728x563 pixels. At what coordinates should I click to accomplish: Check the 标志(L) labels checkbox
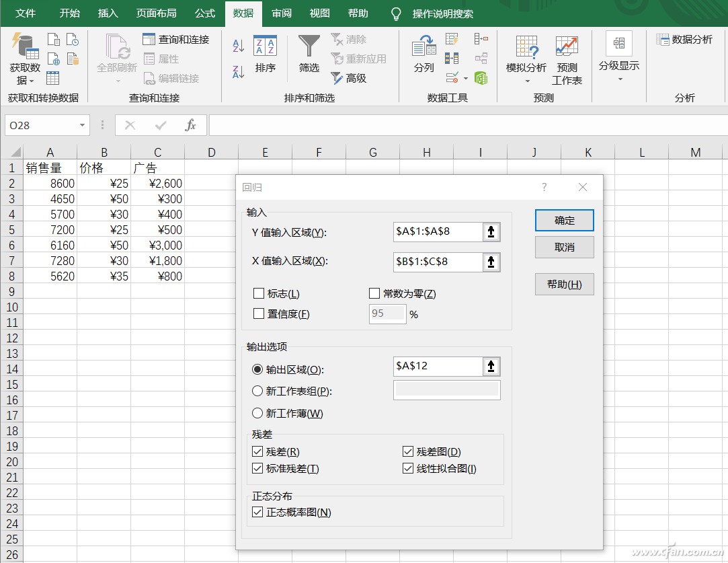coord(259,293)
